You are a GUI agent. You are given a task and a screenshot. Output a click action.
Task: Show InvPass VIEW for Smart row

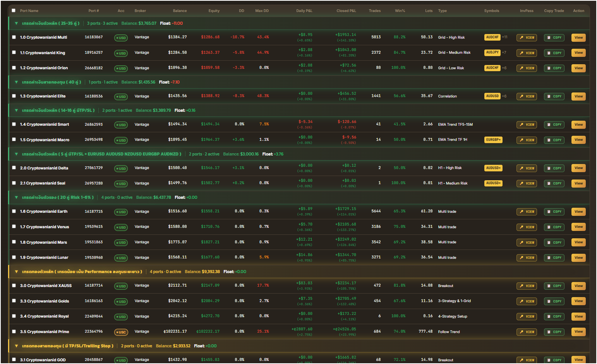point(527,125)
